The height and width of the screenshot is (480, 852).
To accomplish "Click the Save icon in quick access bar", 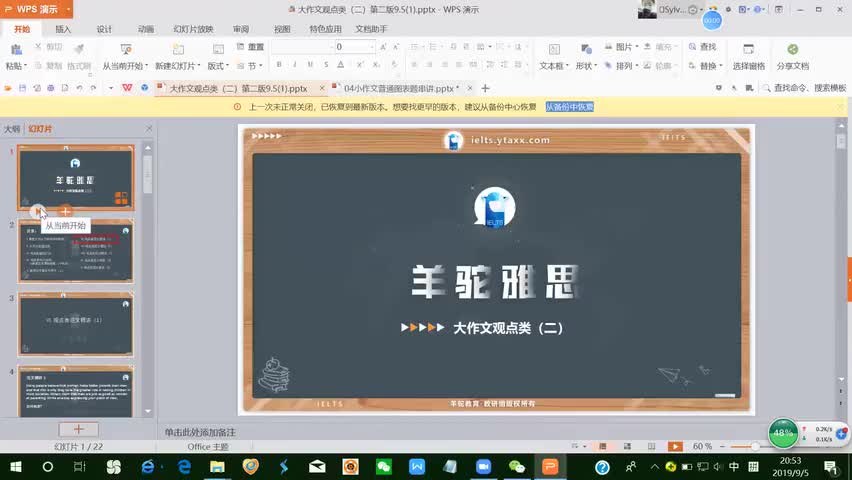I will [x=22, y=88].
